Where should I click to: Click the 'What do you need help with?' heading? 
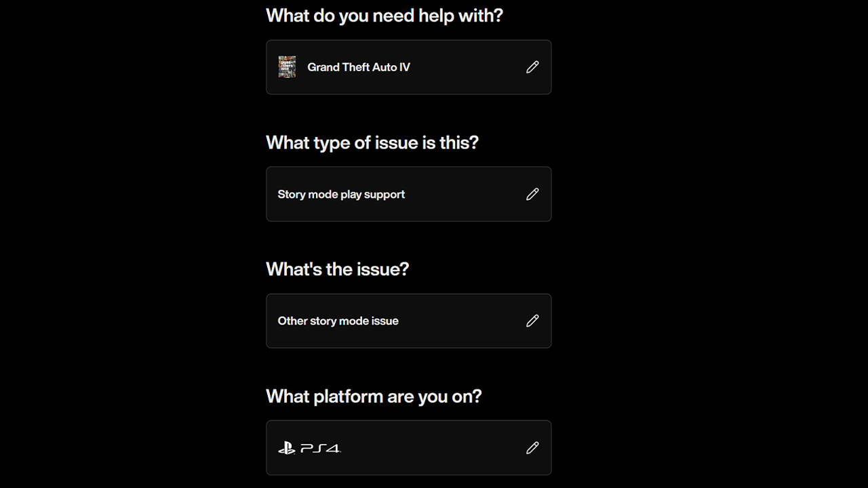(x=384, y=16)
